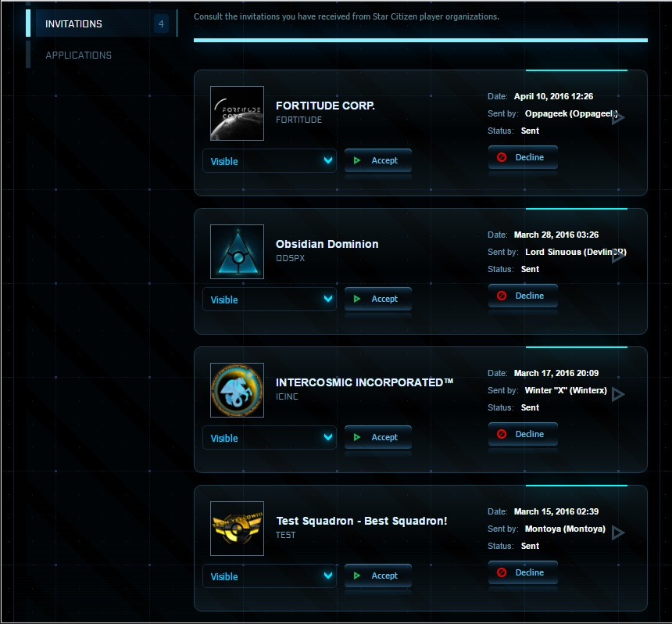Open the Obsidian Dominion triangle emblem

click(x=237, y=252)
